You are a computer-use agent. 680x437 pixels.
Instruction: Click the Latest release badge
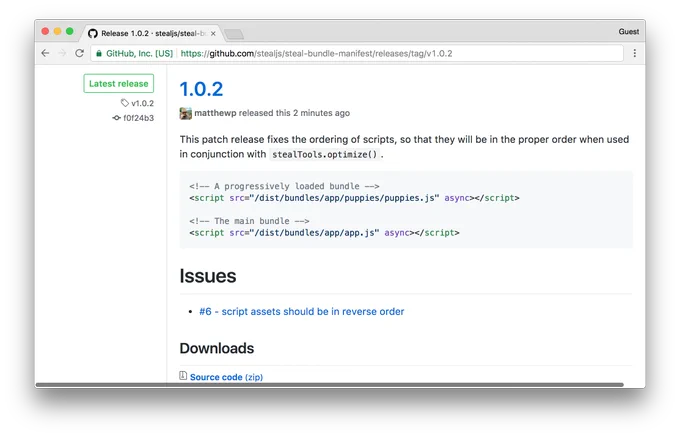[x=118, y=84]
